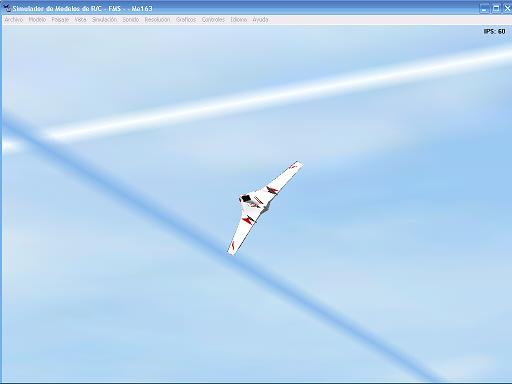Minimize the simulator window

(x=484, y=8)
